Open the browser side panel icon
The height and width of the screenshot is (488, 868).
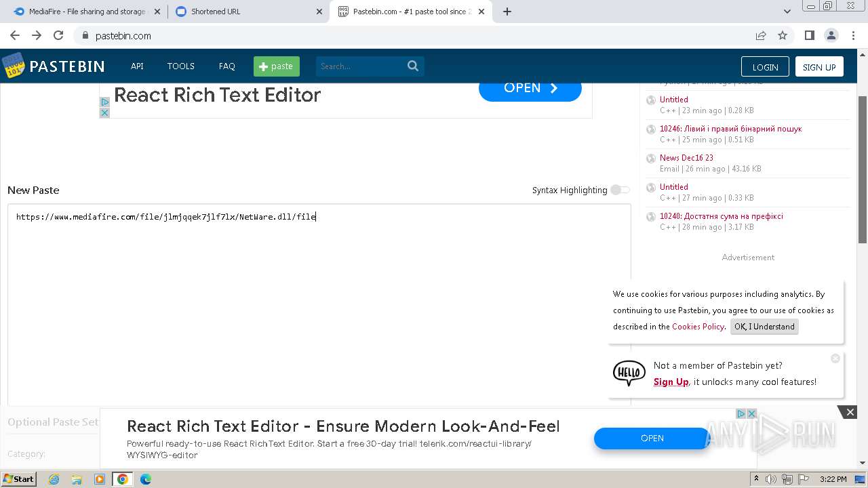point(809,35)
